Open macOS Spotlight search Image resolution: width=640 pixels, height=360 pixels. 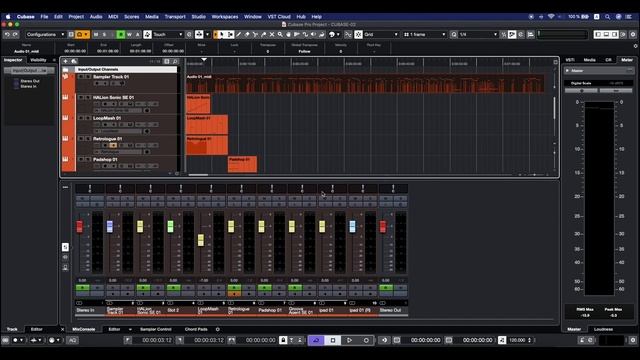(607, 17)
